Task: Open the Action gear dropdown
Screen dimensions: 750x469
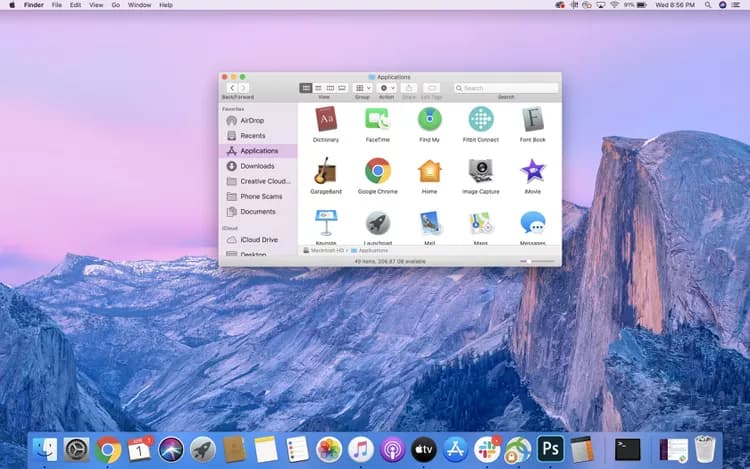Action: tap(386, 88)
